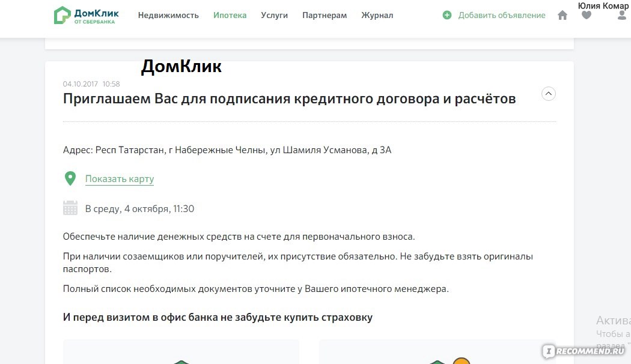Open favorites via the heart icon
The width and height of the screenshot is (631, 364).
587,15
